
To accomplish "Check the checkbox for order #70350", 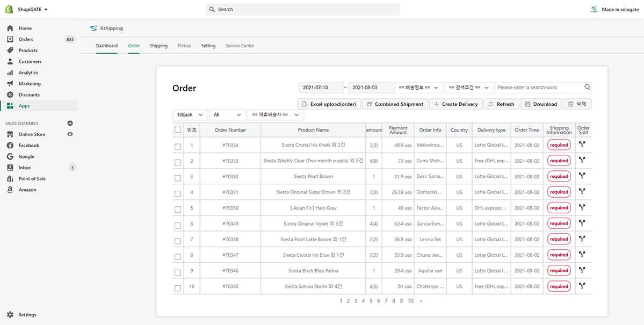I will pyautogui.click(x=178, y=207).
